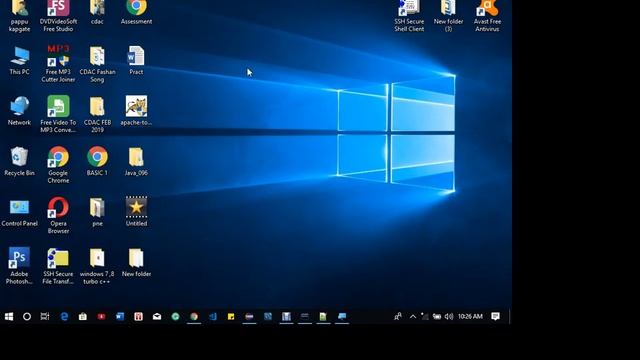Launch Google Chrome desktop shortcut
Viewport: 640px width, 360px height.
click(x=58, y=164)
